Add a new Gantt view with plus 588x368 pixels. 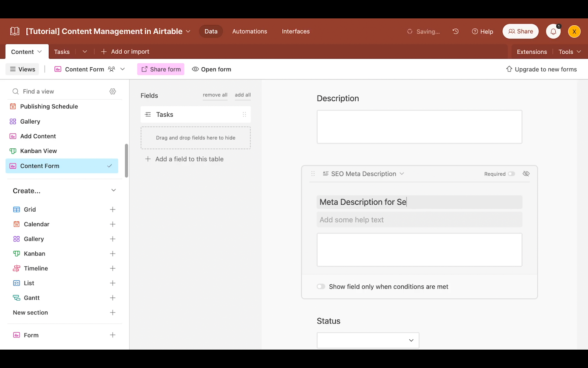click(113, 298)
